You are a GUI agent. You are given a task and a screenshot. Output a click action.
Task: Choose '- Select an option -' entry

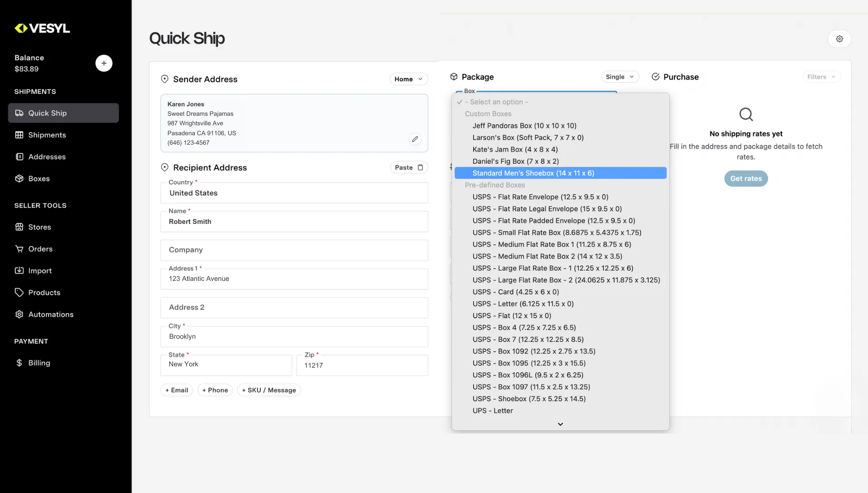point(561,102)
